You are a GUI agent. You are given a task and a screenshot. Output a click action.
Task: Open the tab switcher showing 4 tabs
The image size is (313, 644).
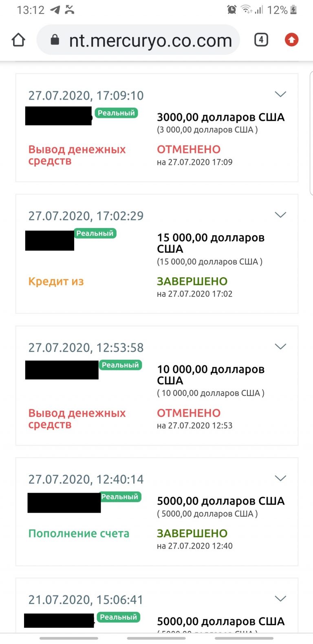(x=261, y=40)
